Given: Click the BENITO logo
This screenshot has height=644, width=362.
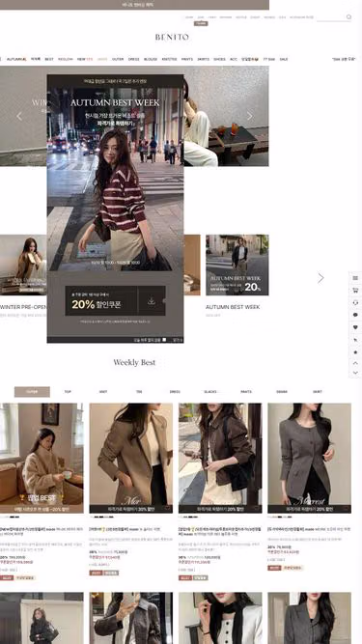Looking at the screenshot, I should 172,37.
